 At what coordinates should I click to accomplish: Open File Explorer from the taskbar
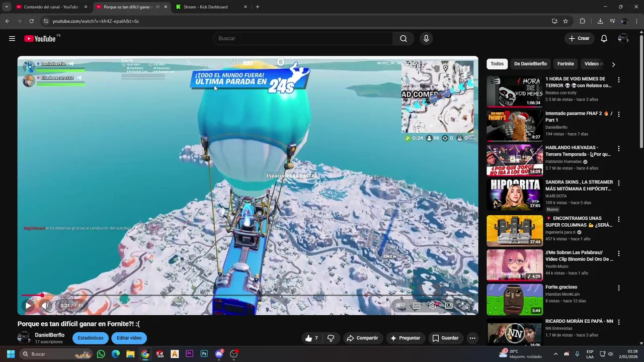[x=130, y=354]
